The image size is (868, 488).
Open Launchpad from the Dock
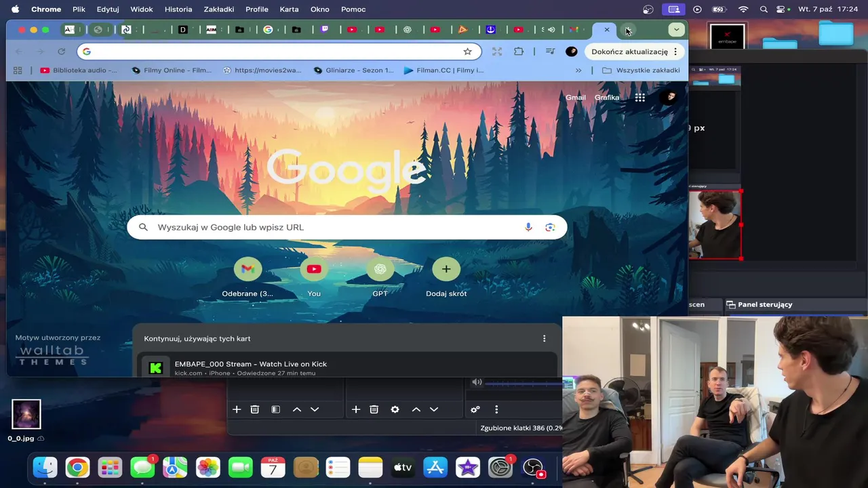[110, 468]
